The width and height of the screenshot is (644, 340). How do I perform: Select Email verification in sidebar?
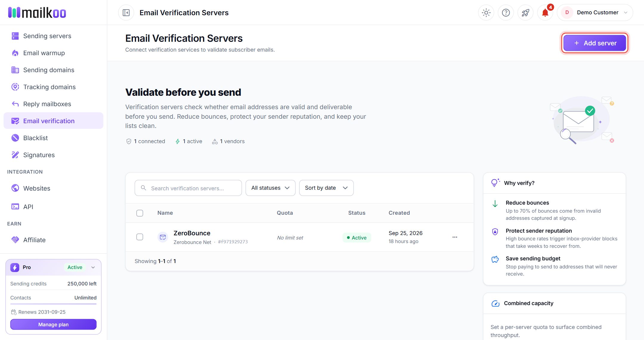click(53, 121)
